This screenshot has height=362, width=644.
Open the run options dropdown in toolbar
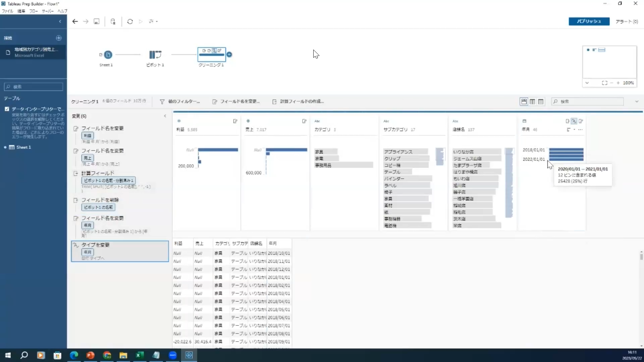point(153,21)
